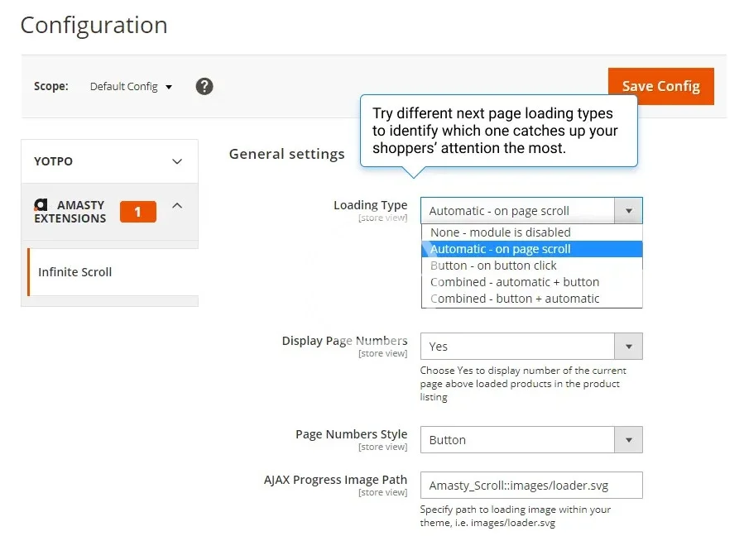Click the AJAX Progress Image Path field
The image size is (744, 560).
click(x=530, y=486)
